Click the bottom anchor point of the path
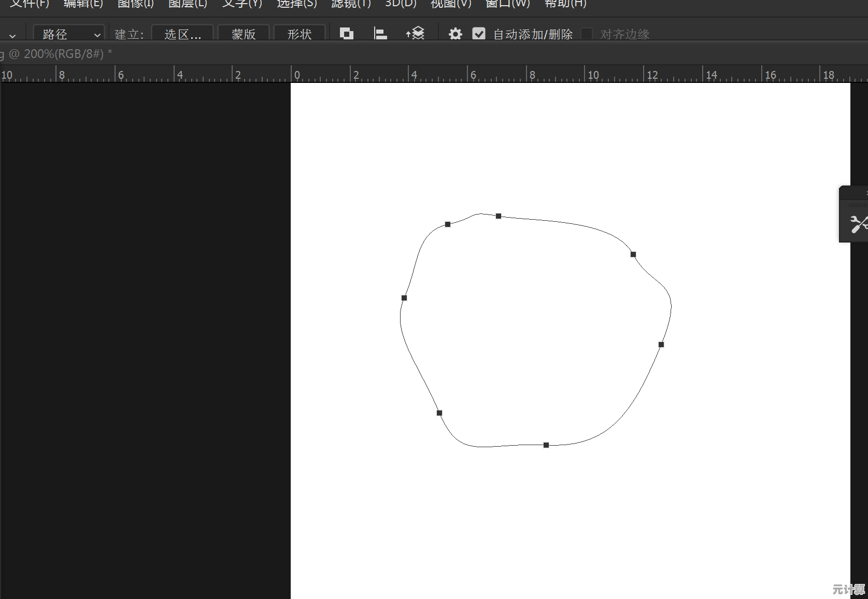Image resolution: width=868 pixels, height=599 pixels. click(546, 445)
